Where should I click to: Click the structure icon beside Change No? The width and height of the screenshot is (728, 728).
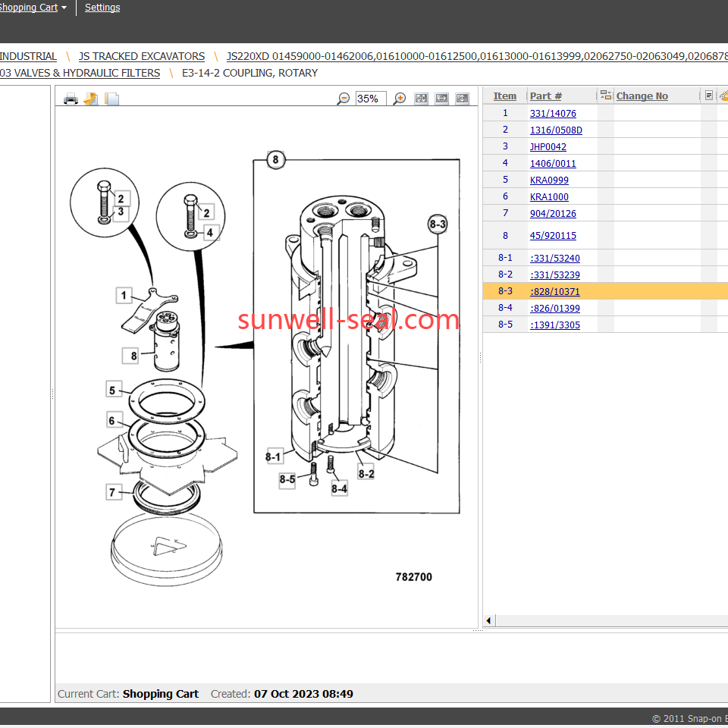pos(606,96)
